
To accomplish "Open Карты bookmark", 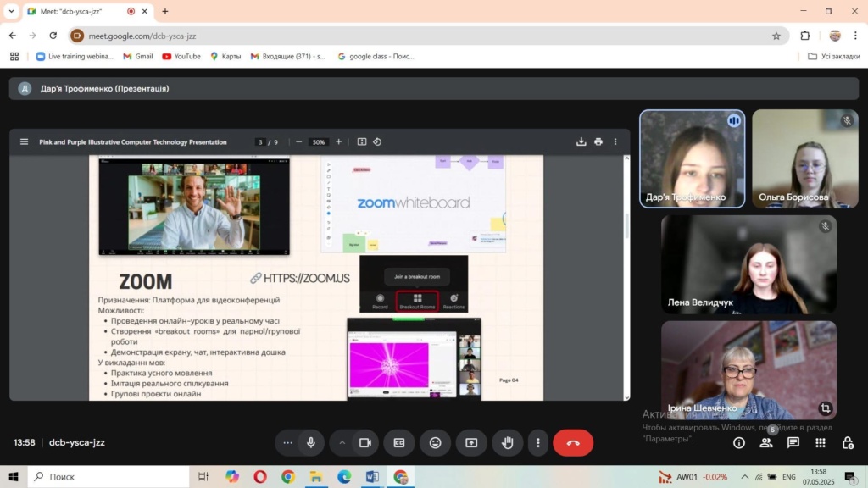I will (x=225, y=57).
